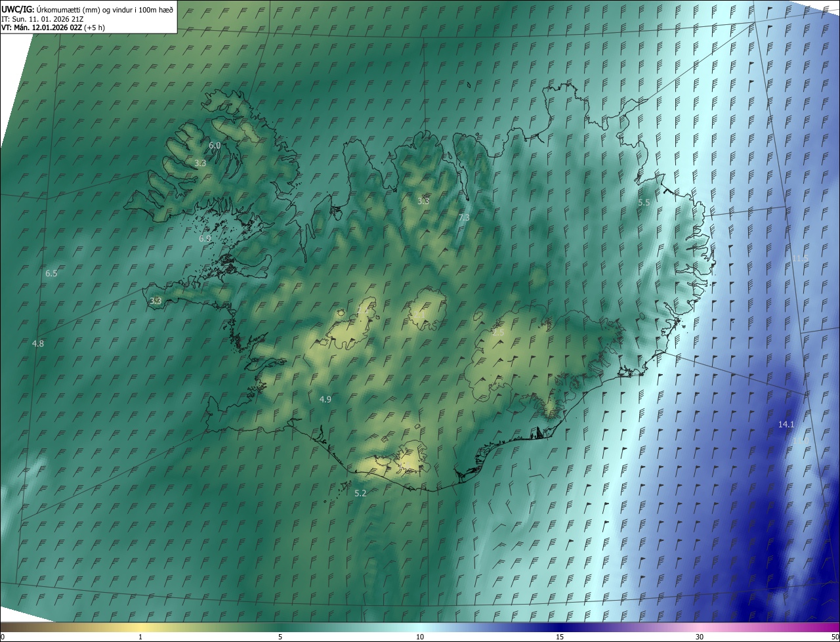The height and width of the screenshot is (642, 840).
Task: Click the '(+5 h)' forecast offset text
Action: [x=94, y=28]
